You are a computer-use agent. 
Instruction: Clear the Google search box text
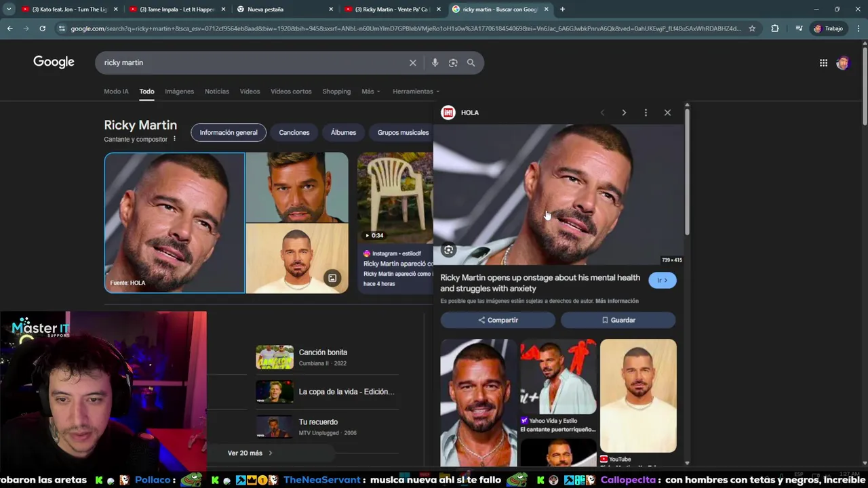(412, 62)
